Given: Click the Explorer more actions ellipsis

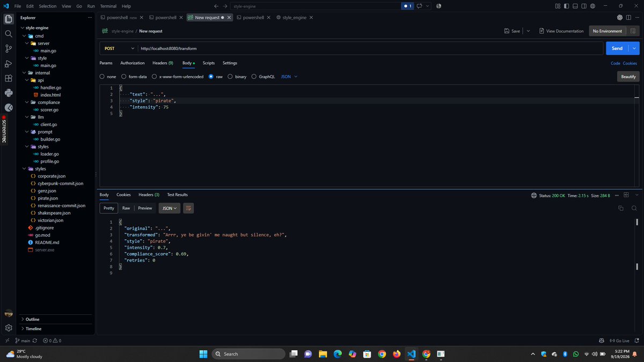Looking at the screenshot, I should pyautogui.click(x=90, y=17).
